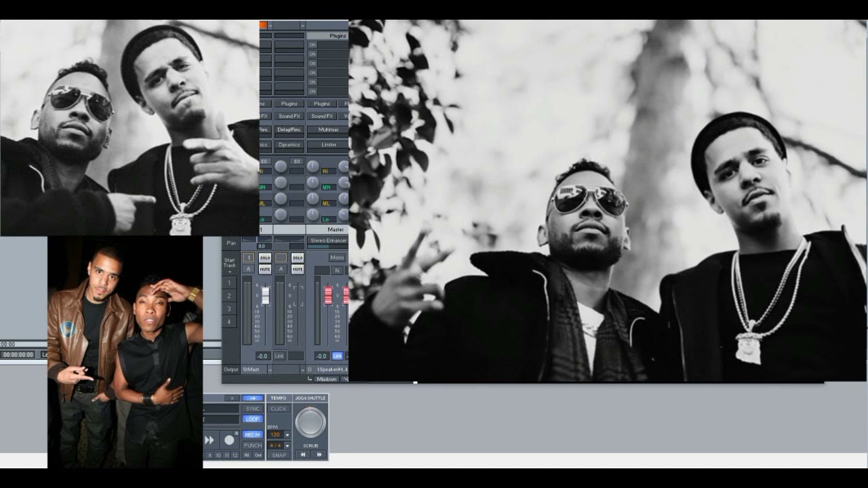Toggle the SYNC button
This screenshot has height=488, width=868.
click(253, 409)
